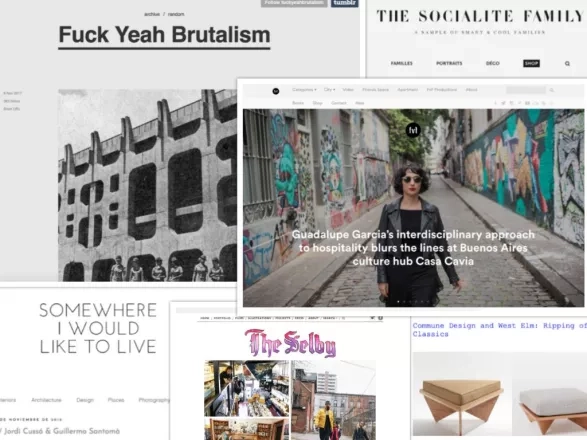Click the Fuck Yeah Brutalism heading
The width and height of the screenshot is (587, 440).
[x=164, y=35]
